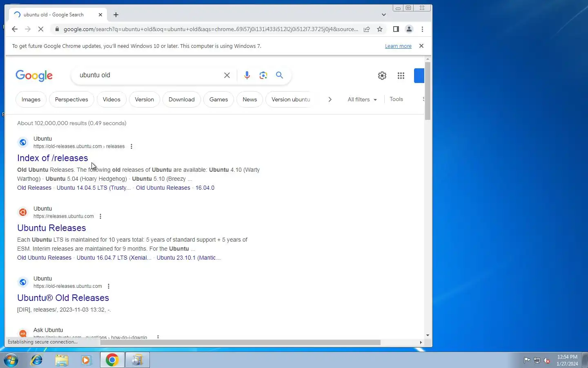Image resolution: width=588 pixels, height=368 pixels.
Task: Show more filter chips with the right chevron
Action: 330,99
